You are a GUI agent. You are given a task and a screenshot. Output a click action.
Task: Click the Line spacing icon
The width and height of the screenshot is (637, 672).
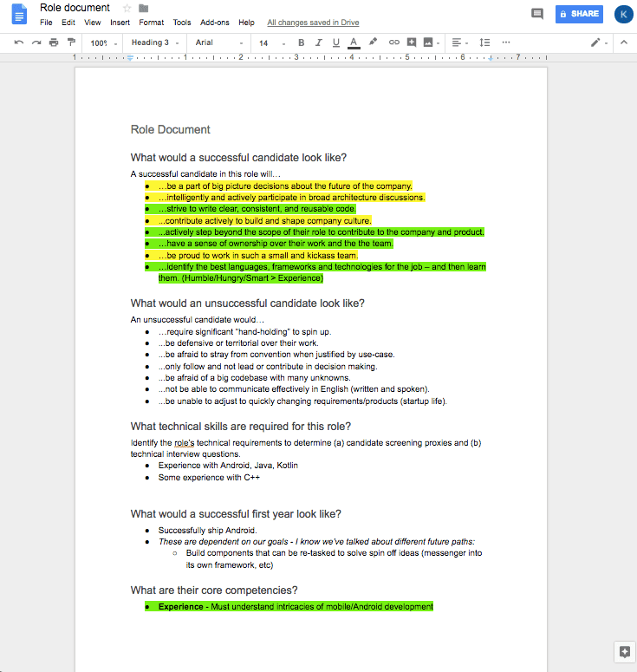pyautogui.click(x=484, y=42)
